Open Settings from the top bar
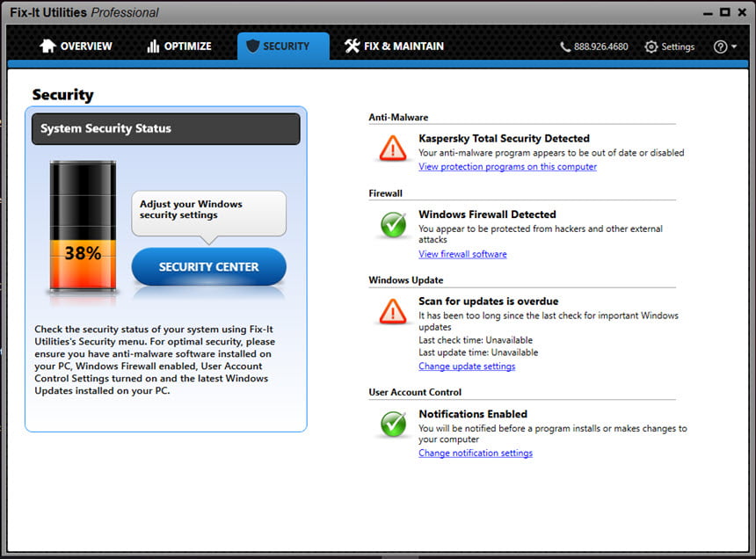The height and width of the screenshot is (559, 756). pos(670,47)
